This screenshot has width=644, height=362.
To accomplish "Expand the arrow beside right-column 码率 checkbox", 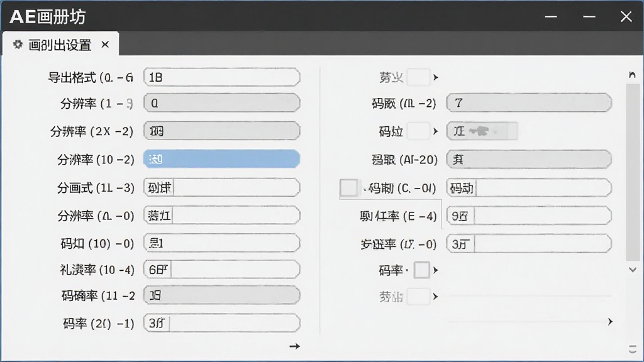I will click(436, 270).
